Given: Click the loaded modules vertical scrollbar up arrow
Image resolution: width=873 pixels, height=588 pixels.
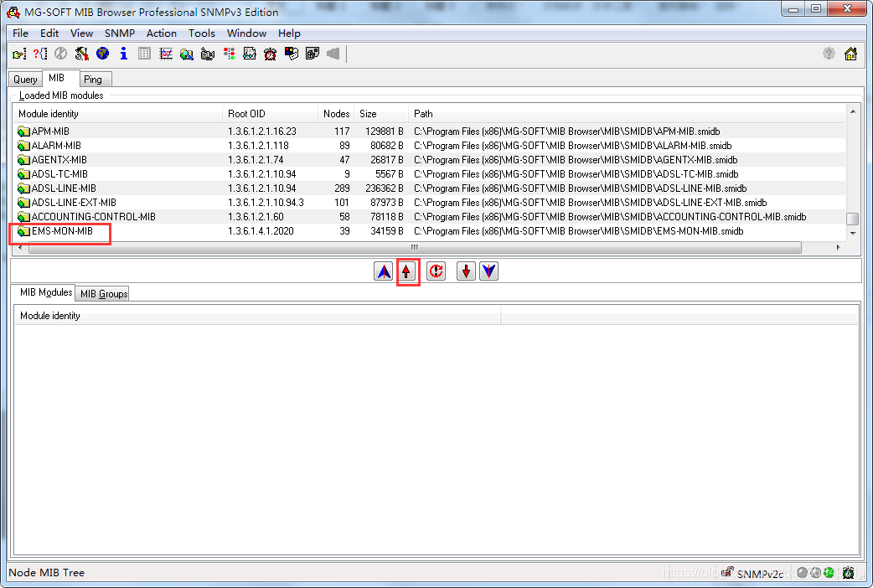Looking at the screenshot, I should (x=852, y=112).
